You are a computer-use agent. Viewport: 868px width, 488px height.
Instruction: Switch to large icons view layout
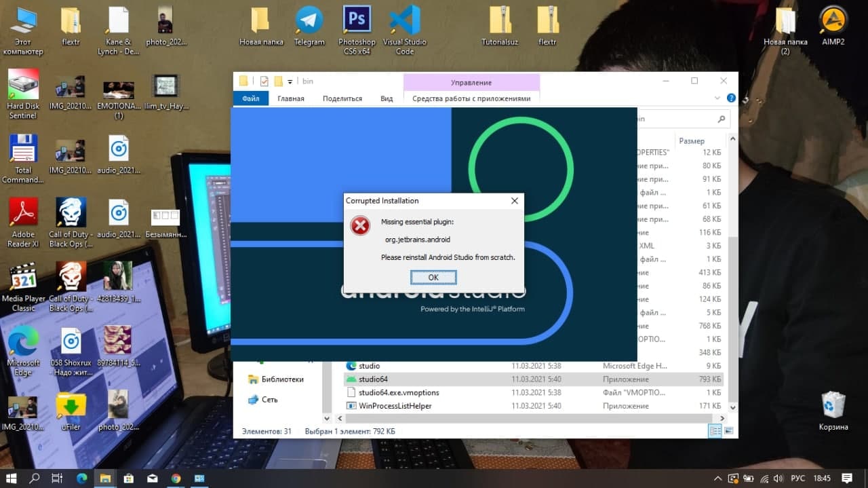(728, 431)
